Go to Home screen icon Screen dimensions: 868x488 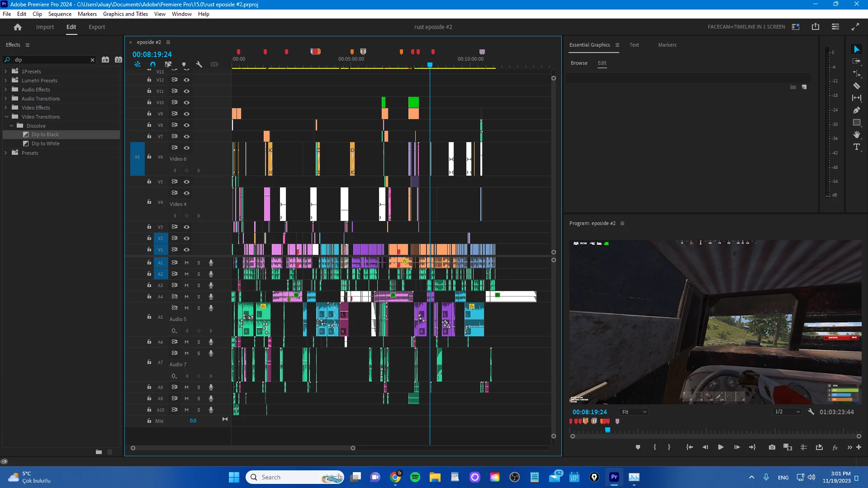(x=18, y=27)
